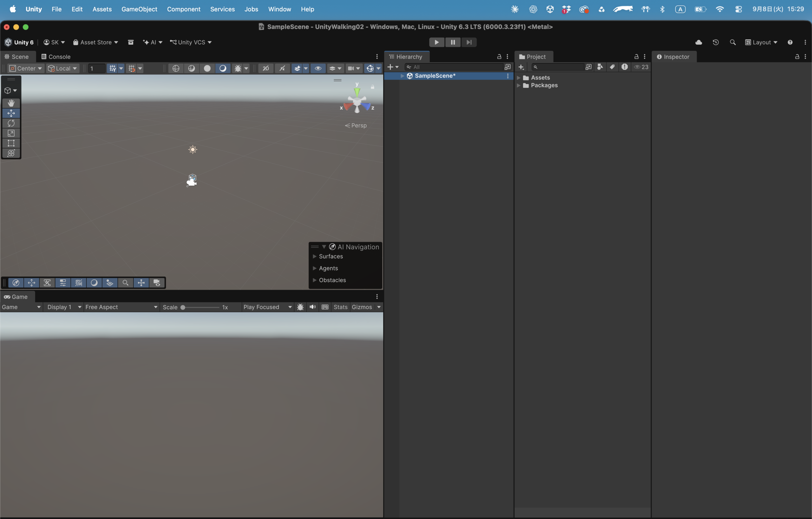This screenshot has height=519, width=812.
Task: Toggle hidden packages visibility count 23
Action: pyautogui.click(x=641, y=67)
